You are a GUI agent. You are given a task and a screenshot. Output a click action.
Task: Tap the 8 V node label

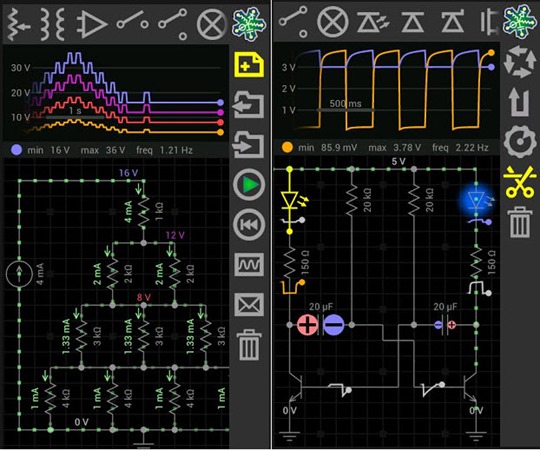click(x=144, y=297)
